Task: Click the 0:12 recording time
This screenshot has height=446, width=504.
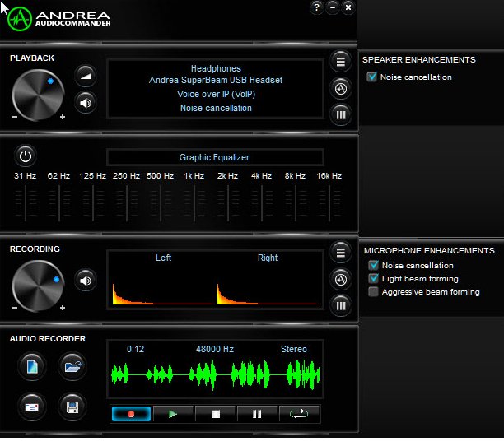Action: coord(135,349)
